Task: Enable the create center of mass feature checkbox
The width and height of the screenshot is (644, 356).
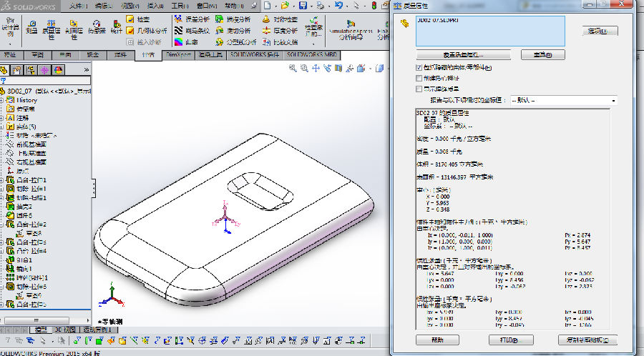Action: (419, 78)
